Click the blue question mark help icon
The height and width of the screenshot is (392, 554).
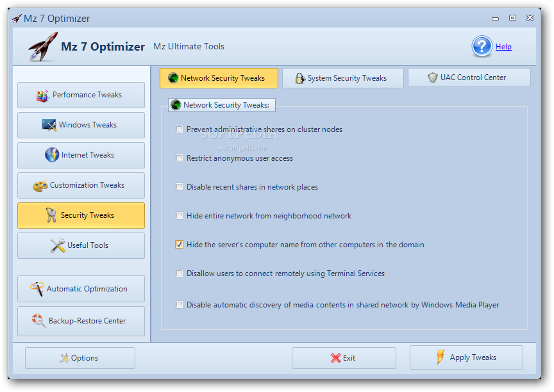coord(482,46)
